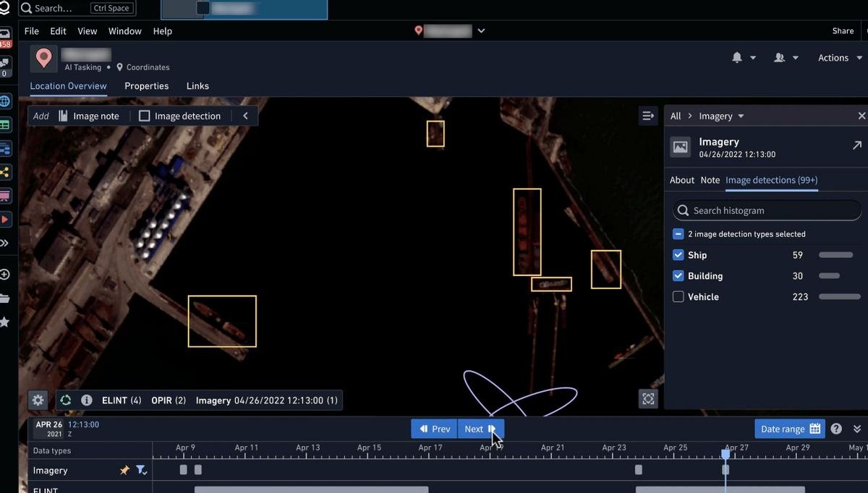The image size is (868, 493).
Task: Enable the Vehicle detection checkbox
Action: coord(678,297)
